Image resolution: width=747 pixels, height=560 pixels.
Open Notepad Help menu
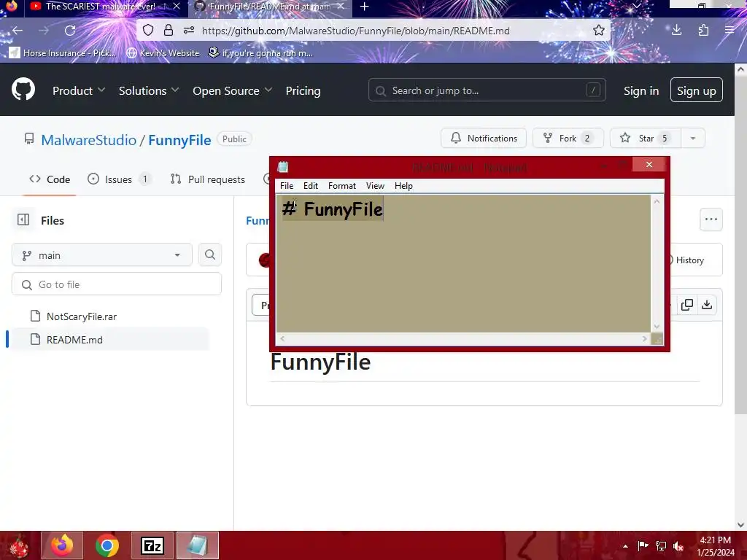pos(403,186)
